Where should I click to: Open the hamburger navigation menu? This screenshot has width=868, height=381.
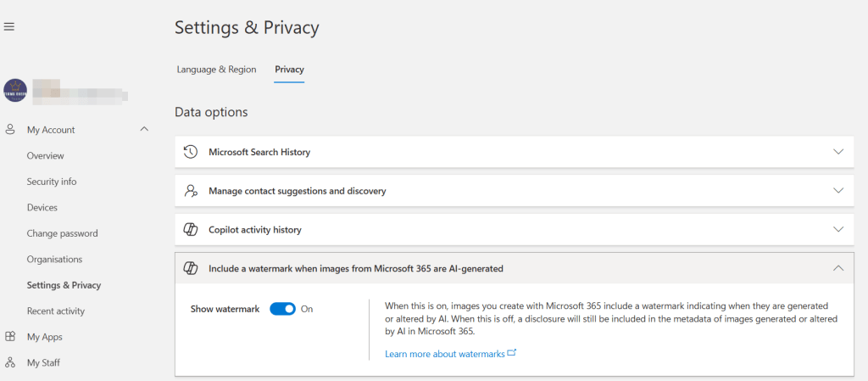(x=9, y=27)
